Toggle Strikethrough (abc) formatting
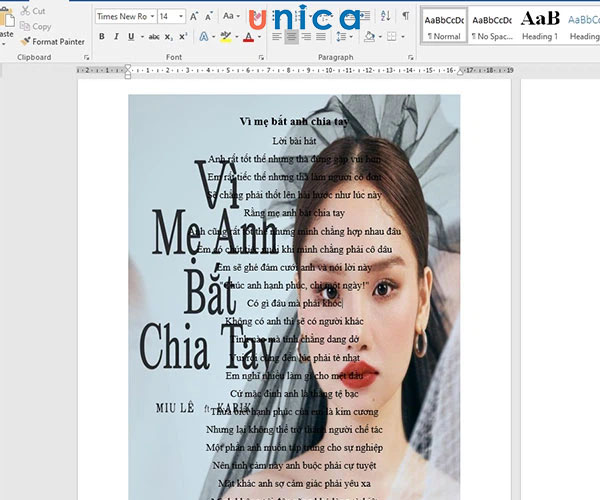 pyautogui.click(x=154, y=37)
